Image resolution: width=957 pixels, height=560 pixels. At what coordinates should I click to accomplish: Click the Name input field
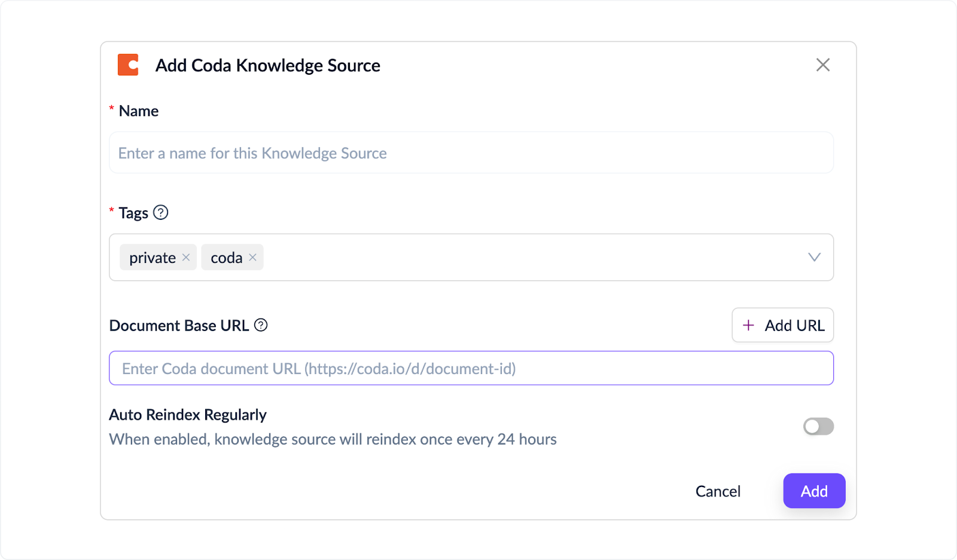[471, 153]
